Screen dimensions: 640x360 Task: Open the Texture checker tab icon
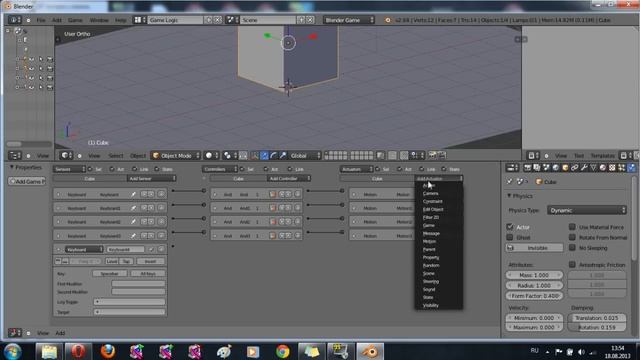click(612, 168)
